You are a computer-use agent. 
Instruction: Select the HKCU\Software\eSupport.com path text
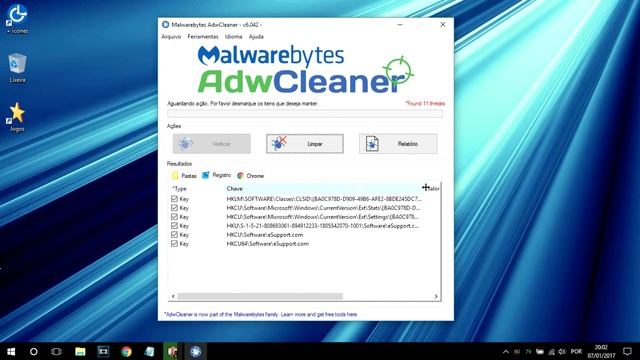(x=265, y=235)
